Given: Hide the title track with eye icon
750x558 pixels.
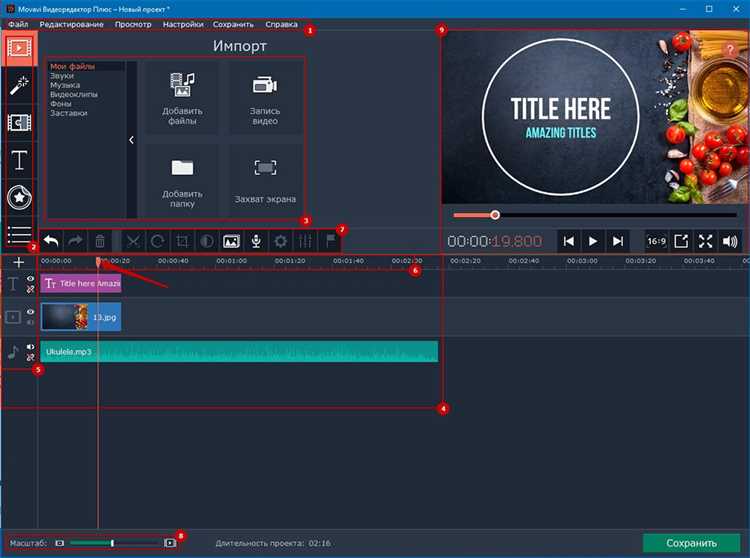Looking at the screenshot, I should 31,279.
